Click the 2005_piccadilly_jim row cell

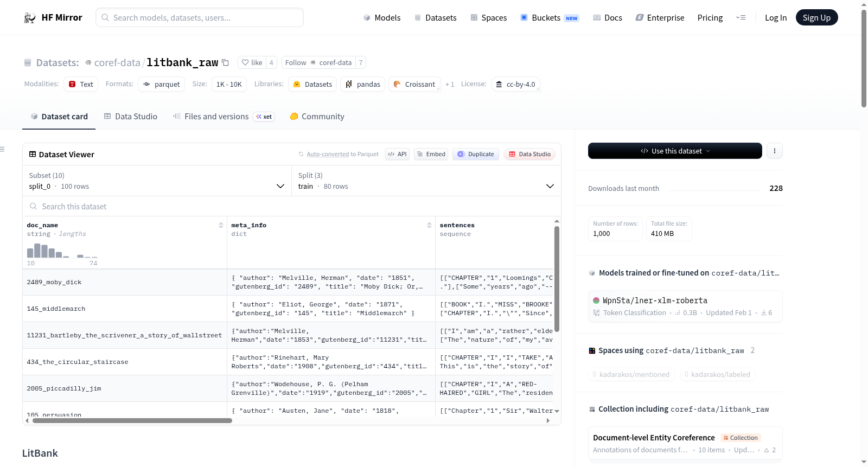[125, 388]
